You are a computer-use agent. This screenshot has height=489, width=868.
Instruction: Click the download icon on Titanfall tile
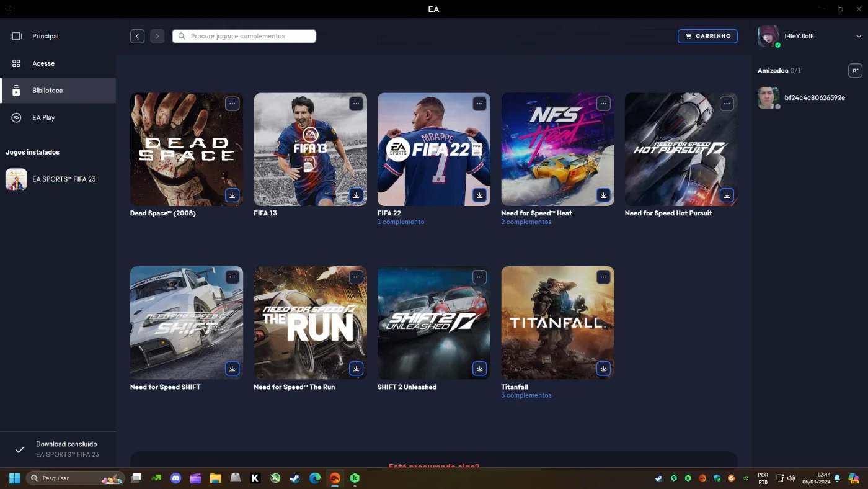603,369
